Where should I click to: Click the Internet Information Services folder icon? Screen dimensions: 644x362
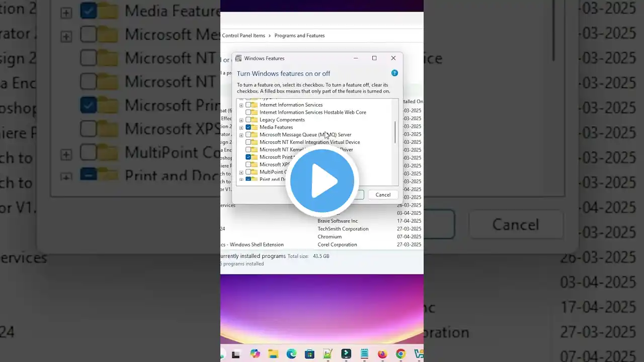(255, 105)
